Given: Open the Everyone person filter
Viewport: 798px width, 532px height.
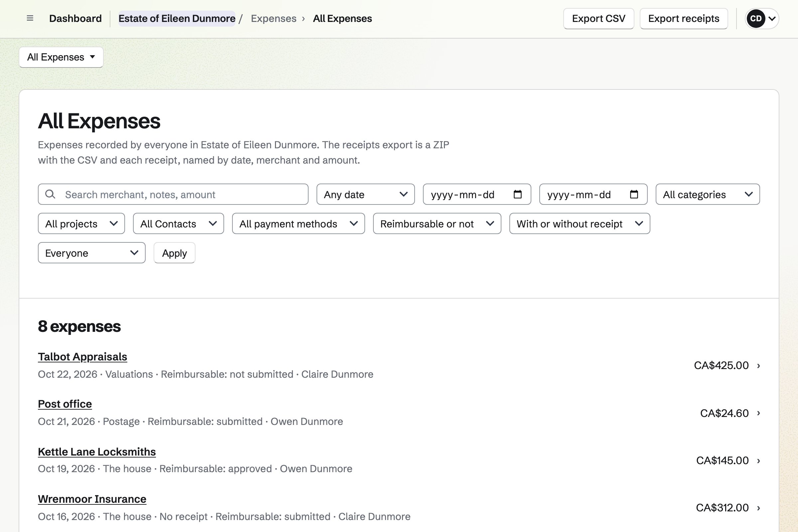Looking at the screenshot, I should point(92,253).
